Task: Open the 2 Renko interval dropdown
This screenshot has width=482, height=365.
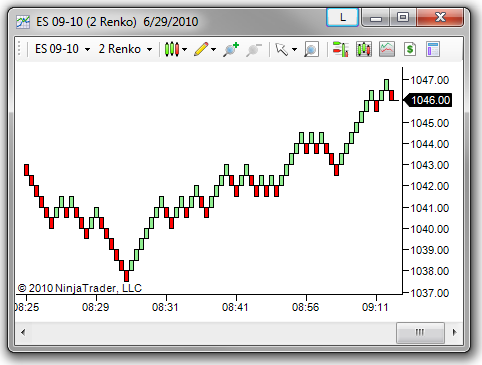Action: point(125,49)
